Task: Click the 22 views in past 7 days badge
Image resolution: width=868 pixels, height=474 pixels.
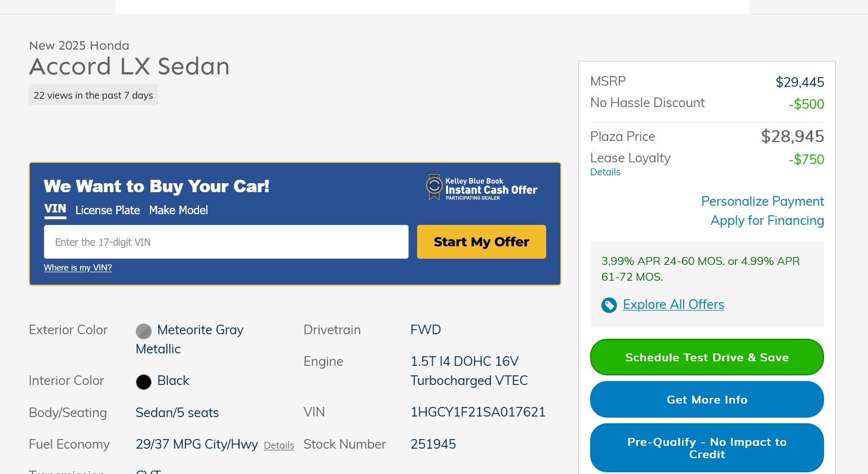Action: [93, 95]
